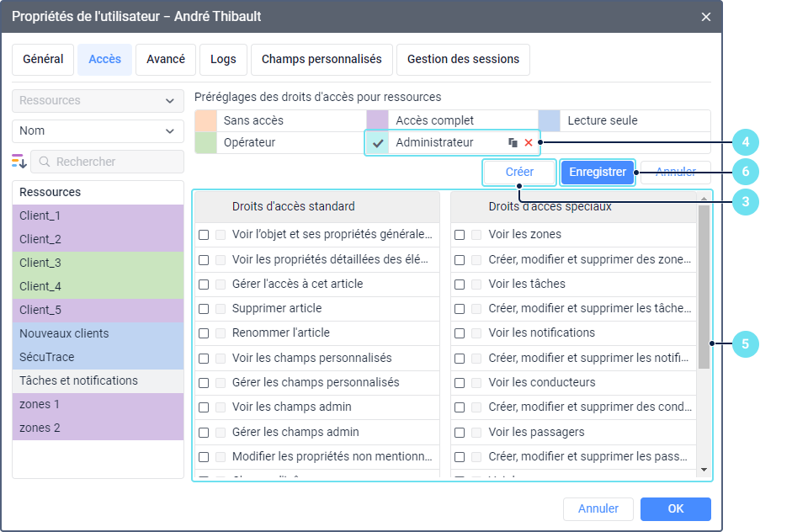Open the Gestion des sessions tab
The image size is (792, 532).
pos(463,60)
